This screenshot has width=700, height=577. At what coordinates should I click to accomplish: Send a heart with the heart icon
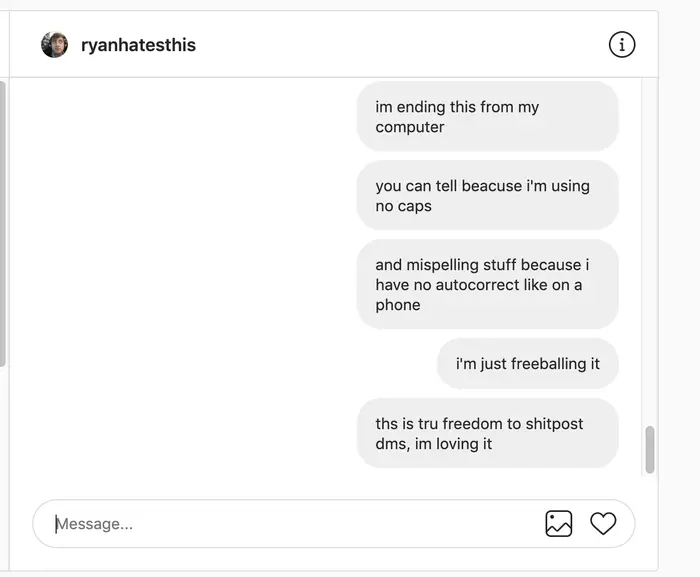click(x=603, y=523)
